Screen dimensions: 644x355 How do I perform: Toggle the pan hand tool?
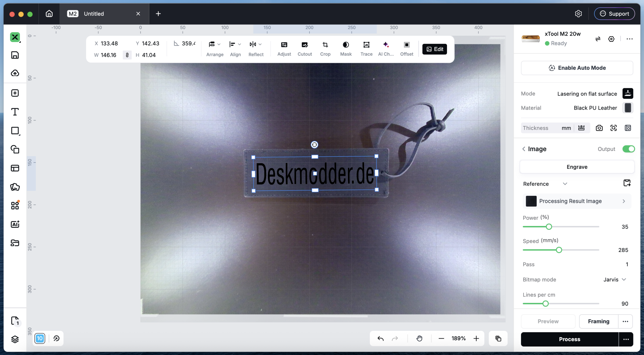[x=419, y=338]
